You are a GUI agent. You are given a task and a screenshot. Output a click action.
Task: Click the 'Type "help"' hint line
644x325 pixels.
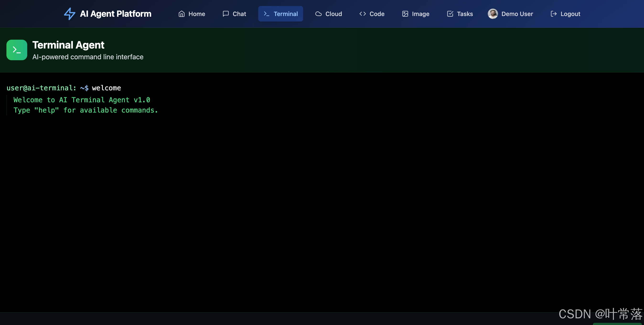pos(86,110)
